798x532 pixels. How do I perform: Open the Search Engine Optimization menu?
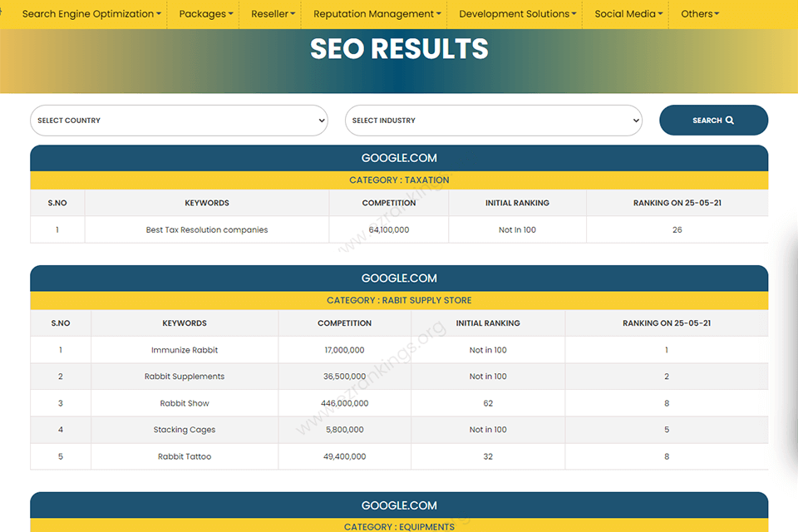(91, 14)
